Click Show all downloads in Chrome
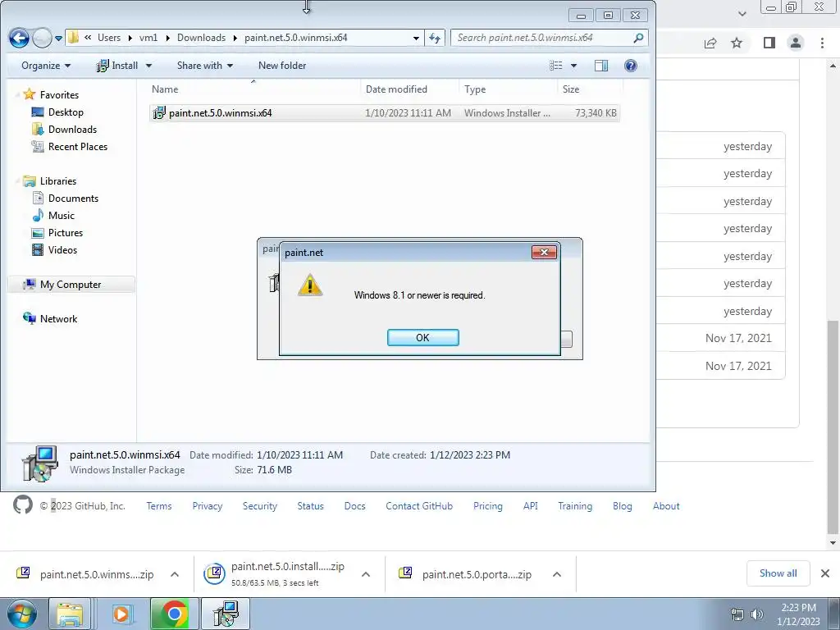Image resolution: width=840 pixels, height=630 pixels. point(778,573)
